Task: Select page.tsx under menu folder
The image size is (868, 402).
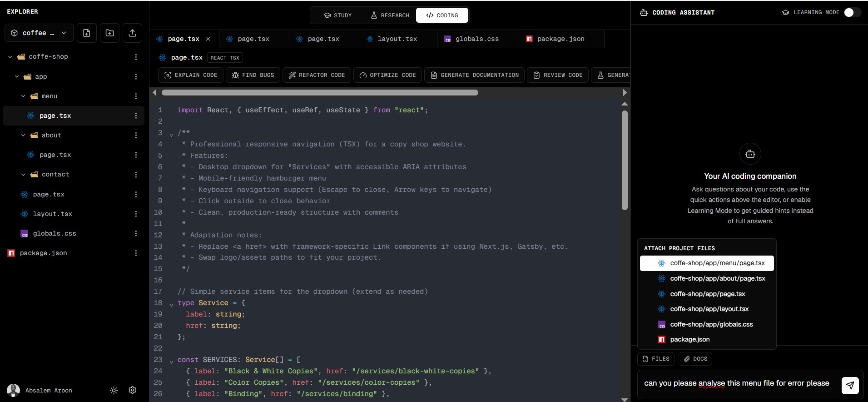Action: coord(74,116)
